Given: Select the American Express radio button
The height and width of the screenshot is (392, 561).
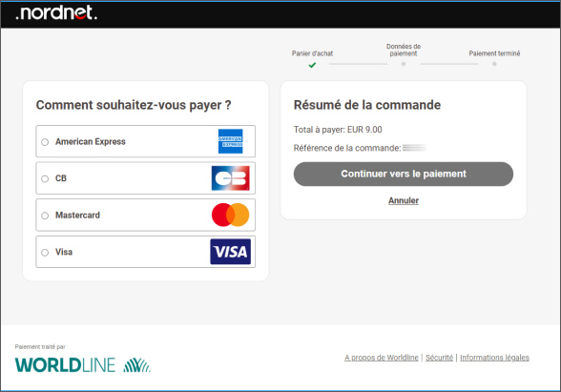Looking at the screenshot, I should 45,142.
